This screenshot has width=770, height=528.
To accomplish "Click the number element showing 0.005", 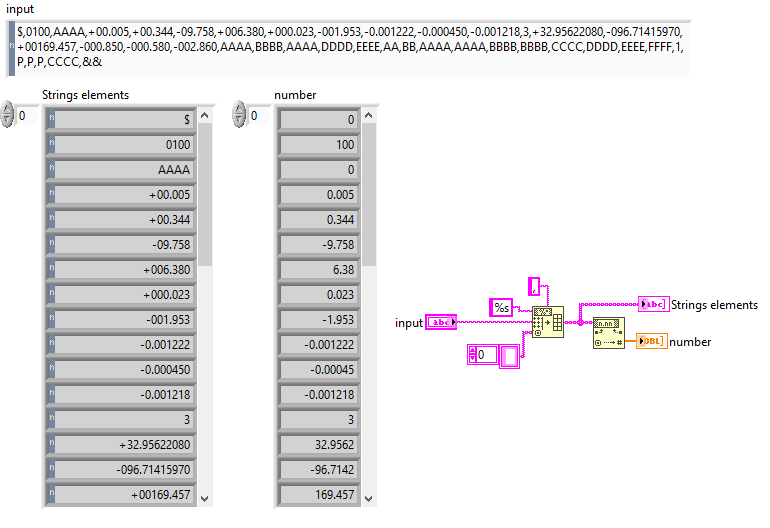I will point(319,195).
